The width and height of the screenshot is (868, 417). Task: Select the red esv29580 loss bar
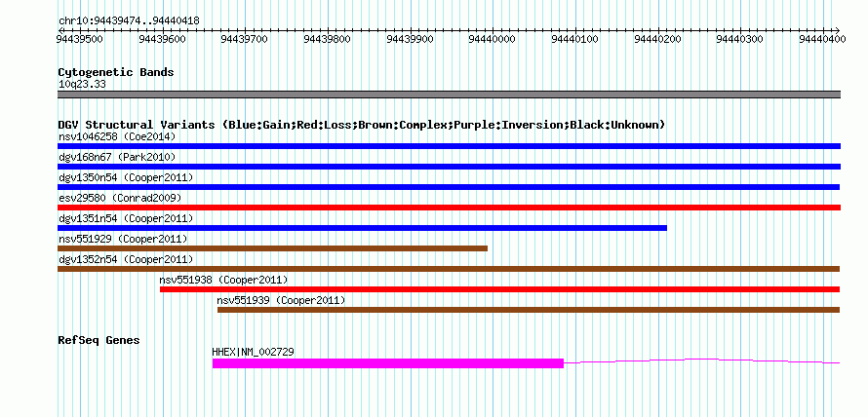(449, 208)
